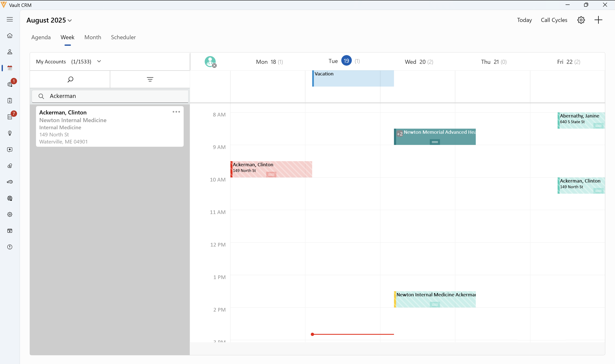Screen dimensions: 615x364
Task: Switch to the Scheduler tab
Action: [123, 37]
